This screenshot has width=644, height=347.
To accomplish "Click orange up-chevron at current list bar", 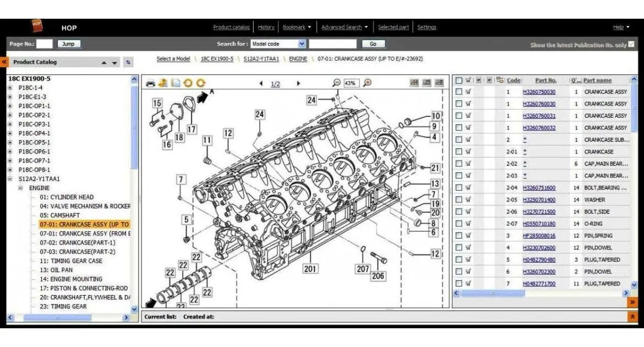I will coord(632,317).
